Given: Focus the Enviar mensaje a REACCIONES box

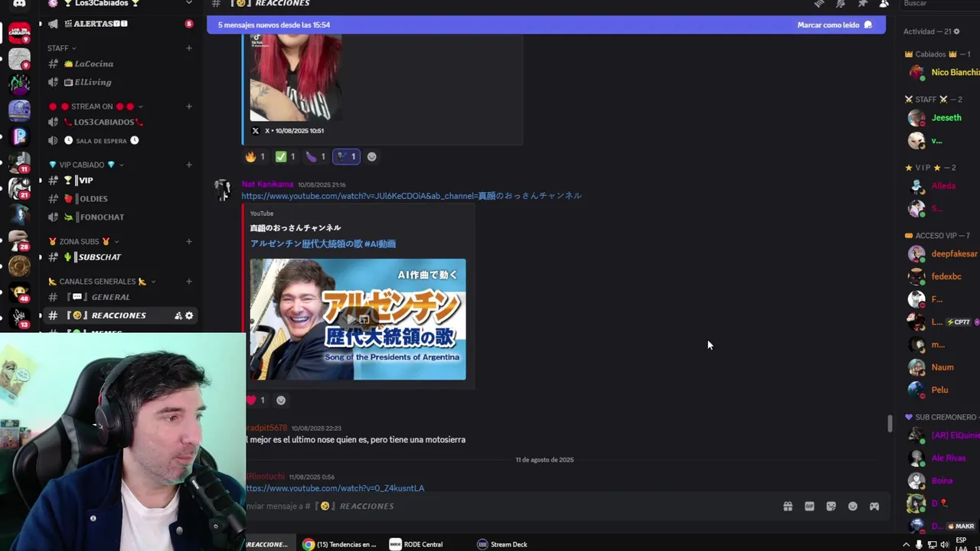Looking at the screenshot, I should 505,506.
